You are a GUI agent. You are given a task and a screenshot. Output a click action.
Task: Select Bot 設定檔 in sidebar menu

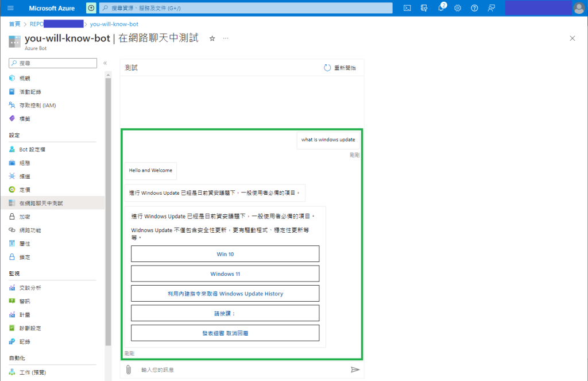click(x=32, y=149)
